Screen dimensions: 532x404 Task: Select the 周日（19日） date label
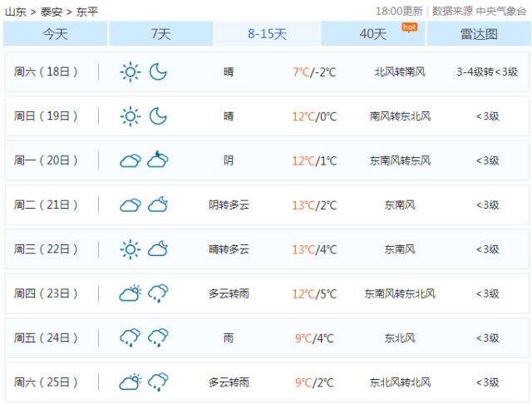[46, 116]
